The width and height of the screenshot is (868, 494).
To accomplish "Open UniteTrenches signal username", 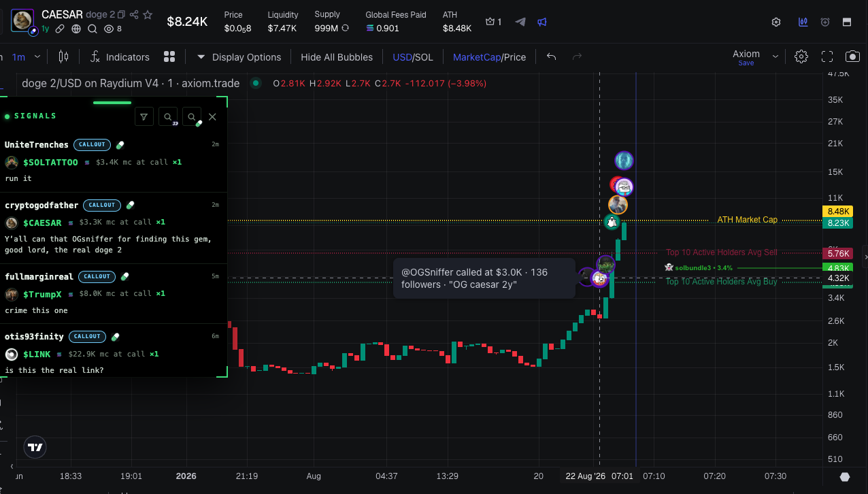I will point(37,145).
